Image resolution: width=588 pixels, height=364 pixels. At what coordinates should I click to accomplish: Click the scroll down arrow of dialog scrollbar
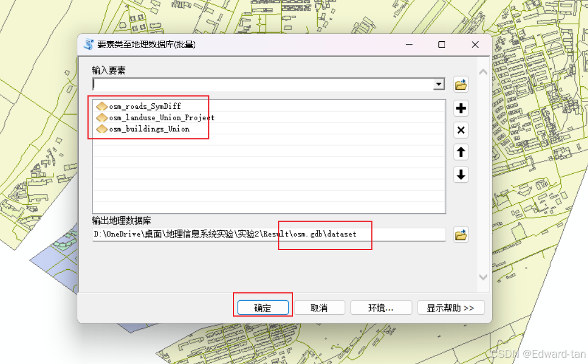(483, 277)
